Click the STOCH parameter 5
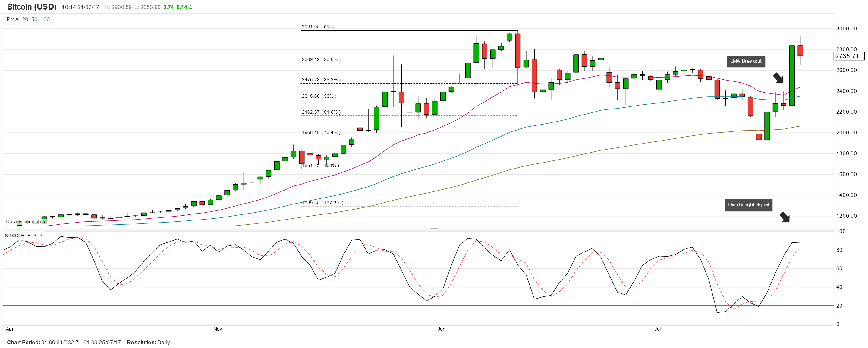 click(29, 236)
